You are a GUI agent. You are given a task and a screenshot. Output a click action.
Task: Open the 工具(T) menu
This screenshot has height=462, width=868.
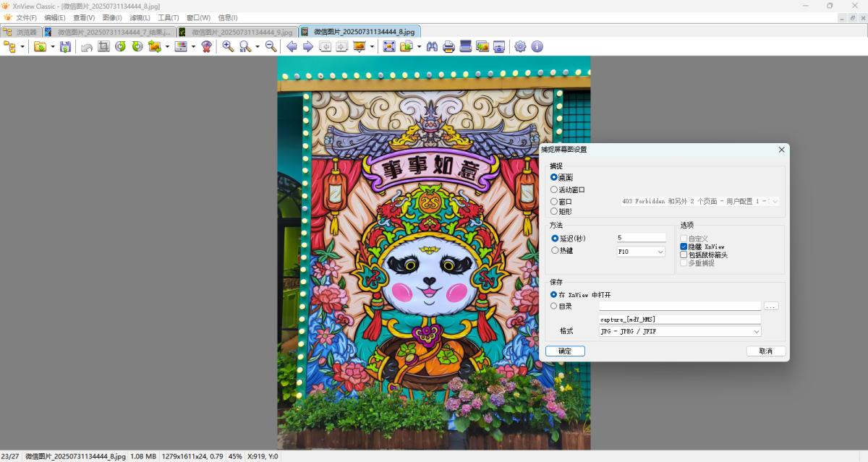coord(168,17)
